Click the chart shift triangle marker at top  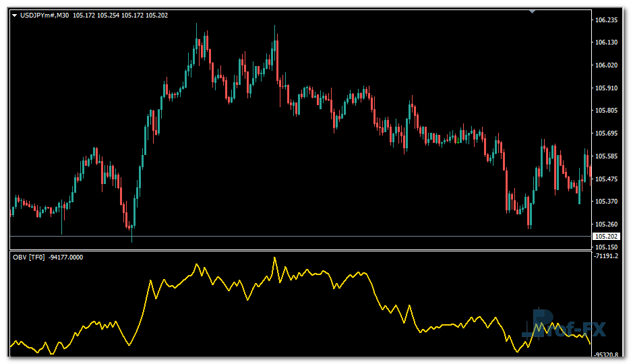(533, 11)
